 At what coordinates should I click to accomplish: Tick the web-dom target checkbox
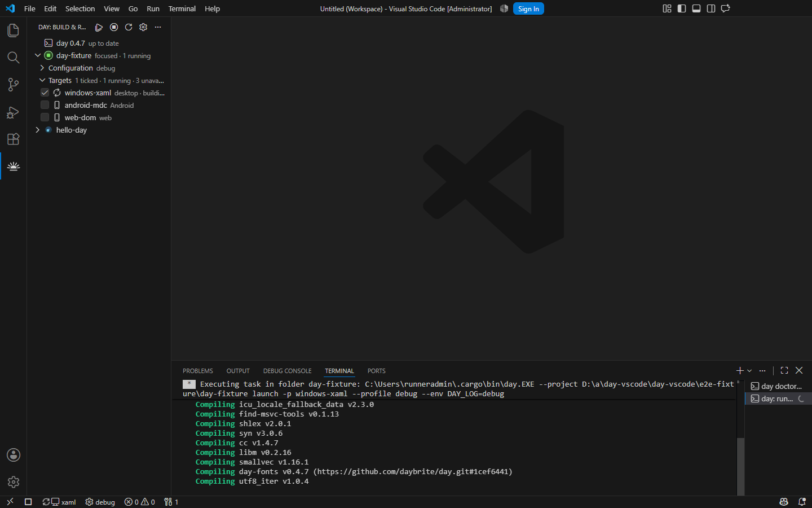coord(45,117)
